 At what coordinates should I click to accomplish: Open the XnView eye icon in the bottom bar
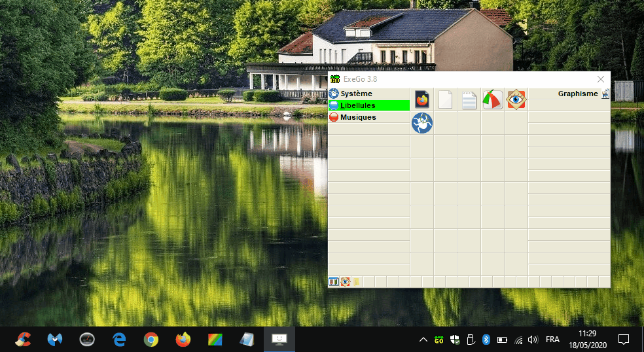(346, 282)
